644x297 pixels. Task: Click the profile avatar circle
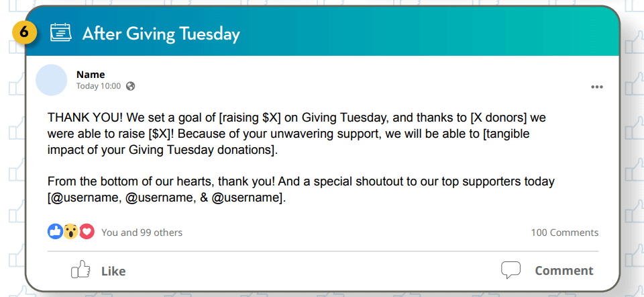click(x=52, y=80)
